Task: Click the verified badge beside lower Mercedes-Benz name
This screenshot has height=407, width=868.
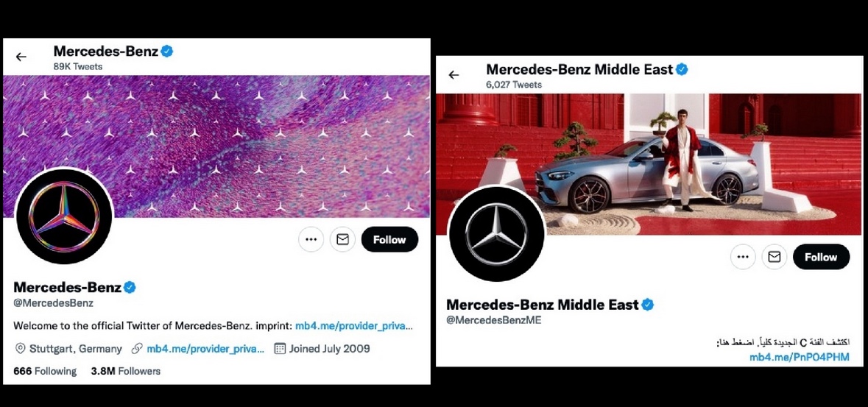Action: pos(130,287)
